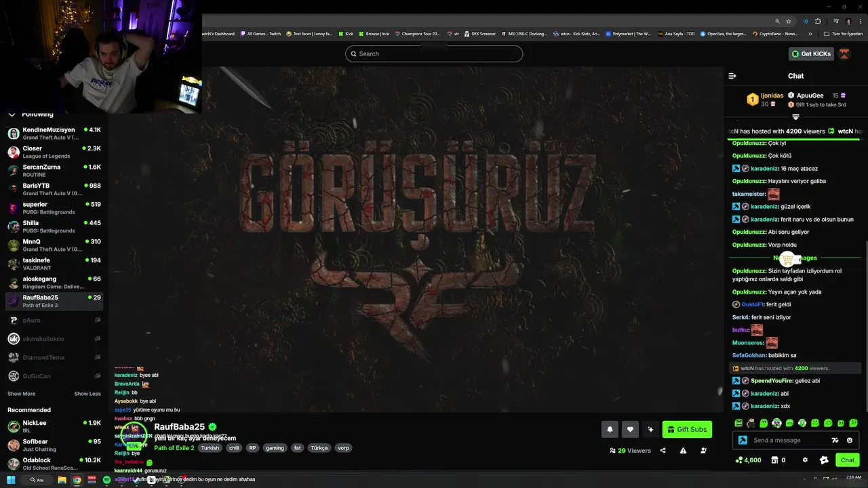The image size is (868, 488).
Task: Expand the gift leaderboard with the down chevron
Action: tap(796, 117)
